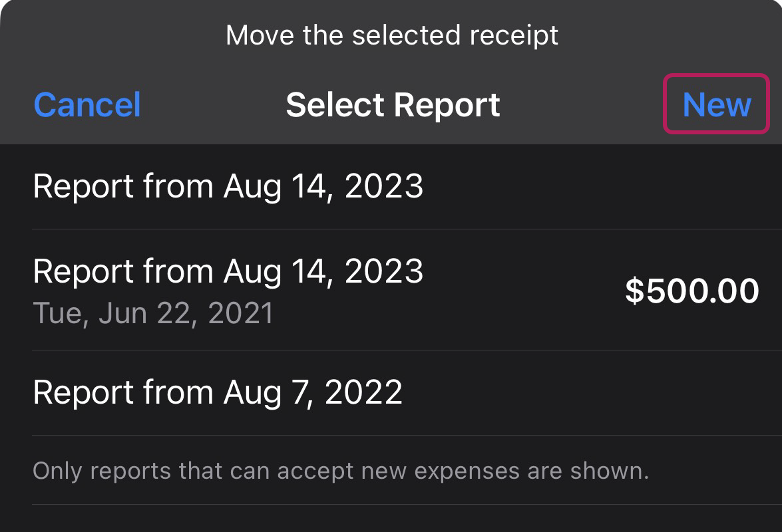Tap the Cancel button
782x532 pixels.
click(87, 104)
